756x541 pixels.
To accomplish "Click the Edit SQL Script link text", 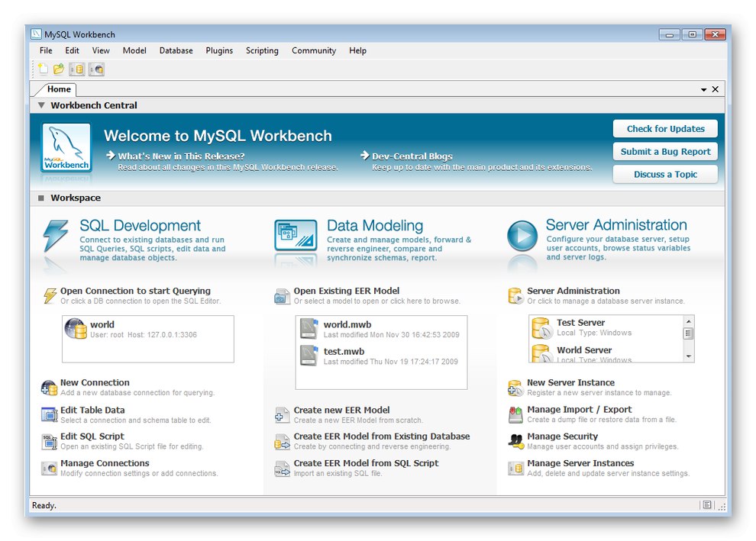I will (x=92, y=436).
